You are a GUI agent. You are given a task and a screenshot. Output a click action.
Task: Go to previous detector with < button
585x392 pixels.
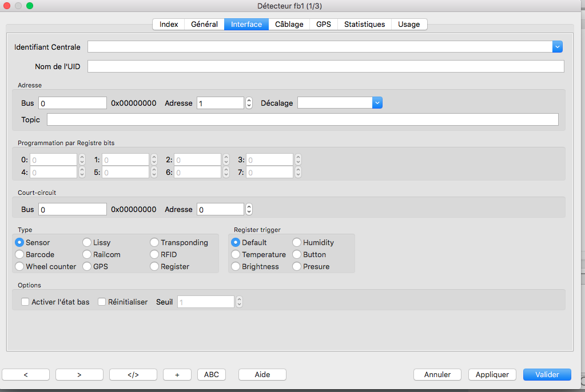pyautogui.click(x=26, y=374)
